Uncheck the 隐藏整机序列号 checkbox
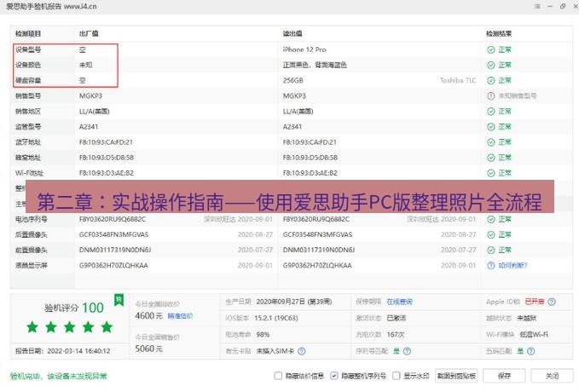The image size is (579, 392). 333,376
